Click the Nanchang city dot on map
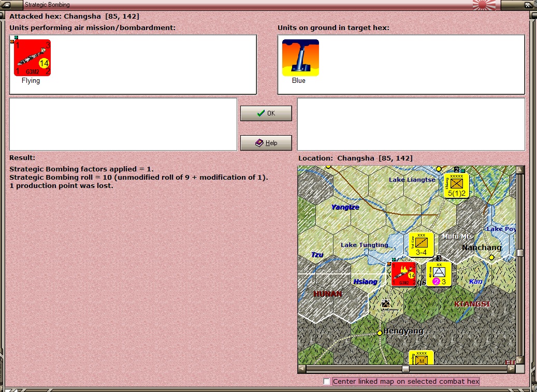The image size is (537, 392). (491, 257)
